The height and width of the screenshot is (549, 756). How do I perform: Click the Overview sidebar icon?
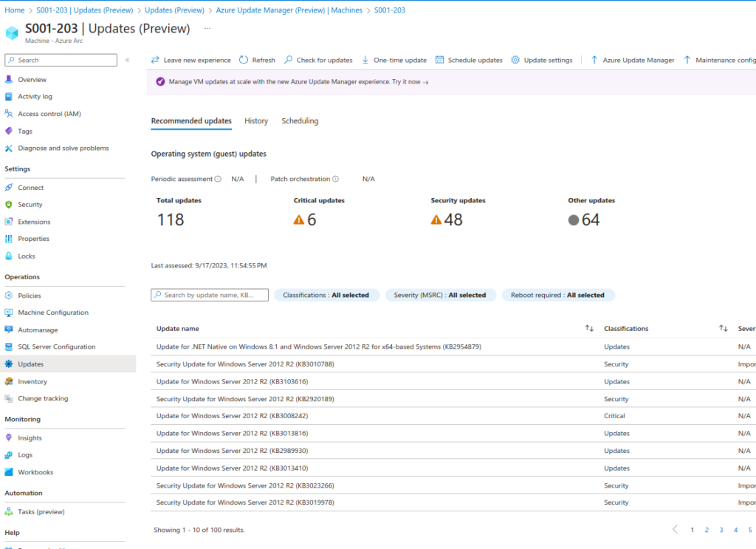pos(9,79)
